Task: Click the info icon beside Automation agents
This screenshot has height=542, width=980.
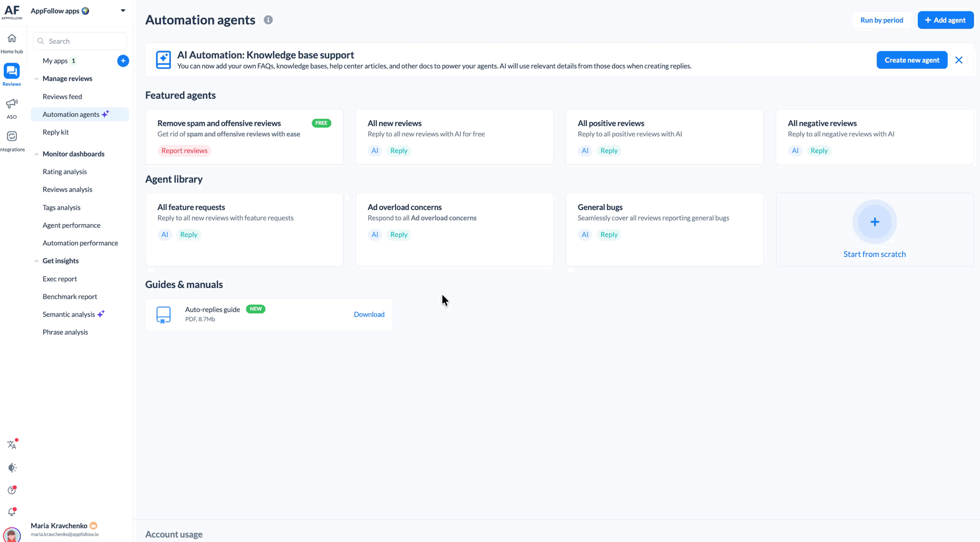Action: tap(268, 20)
